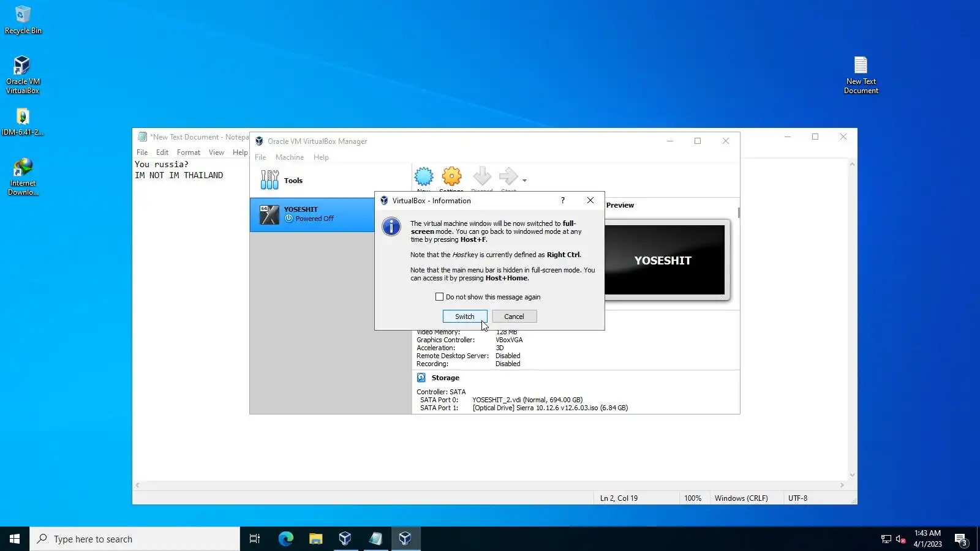This screenshot has width=980, height=551.
Task: Click the Storage section icon
Action: click(421, 378)
